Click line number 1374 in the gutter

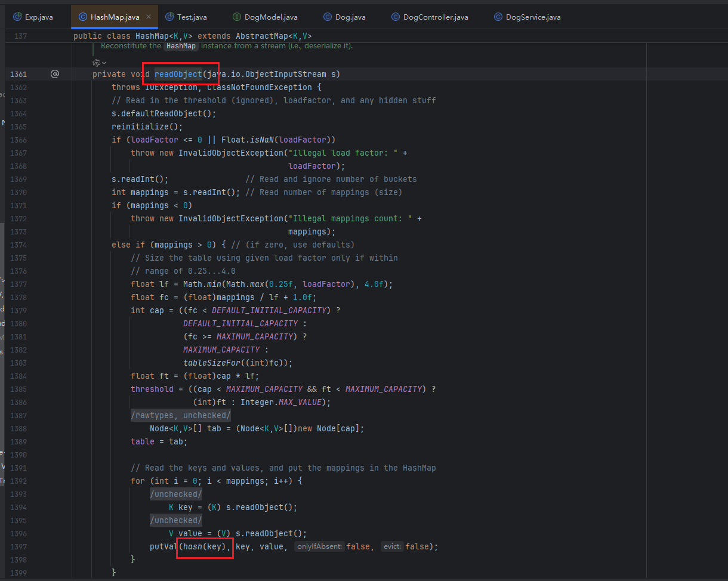(x=18, y=245)
